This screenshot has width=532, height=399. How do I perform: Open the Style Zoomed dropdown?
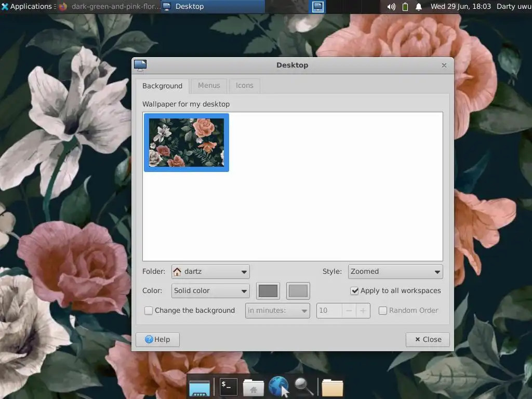click(x=395, y=272)
